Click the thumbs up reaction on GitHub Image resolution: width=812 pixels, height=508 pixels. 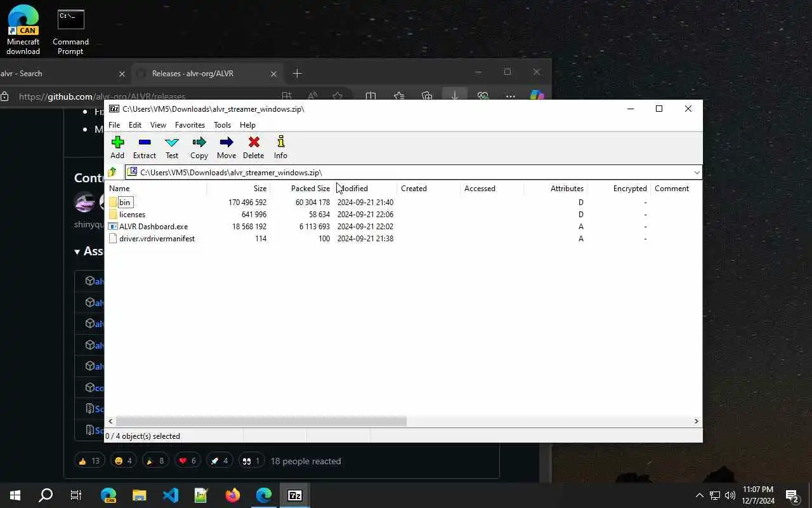89,461
